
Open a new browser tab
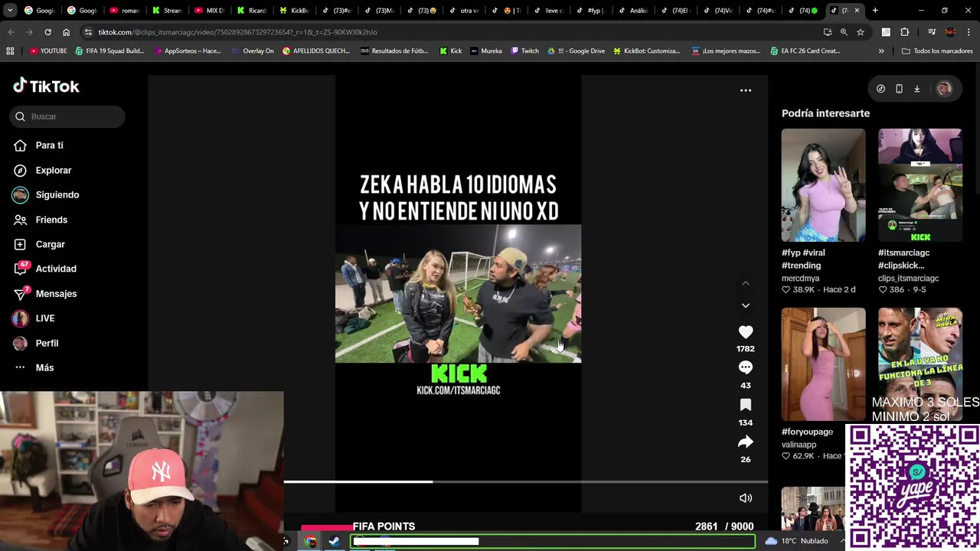coord(875,11)
